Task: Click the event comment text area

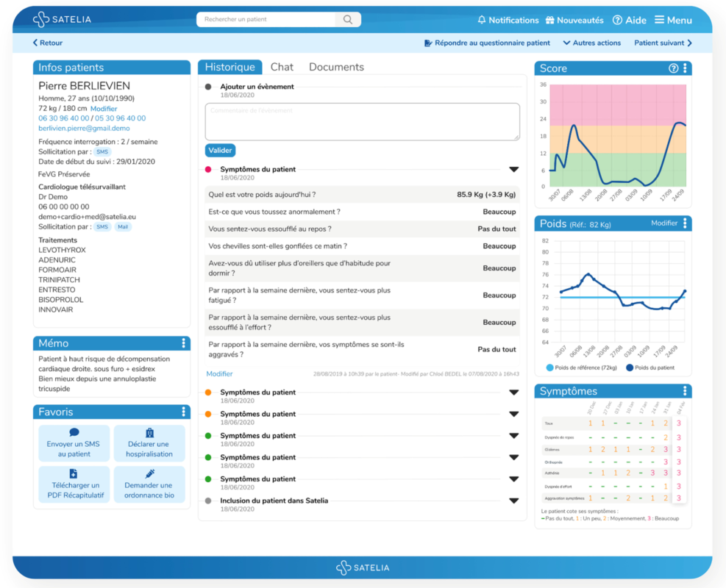Action: tap(363, 122)
